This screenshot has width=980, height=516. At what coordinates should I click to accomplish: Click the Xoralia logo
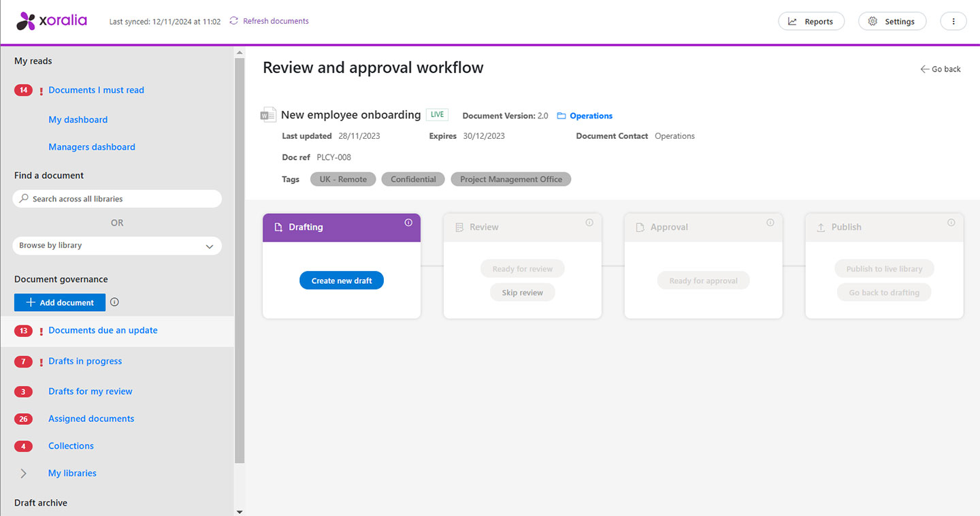tap(52, 21)
